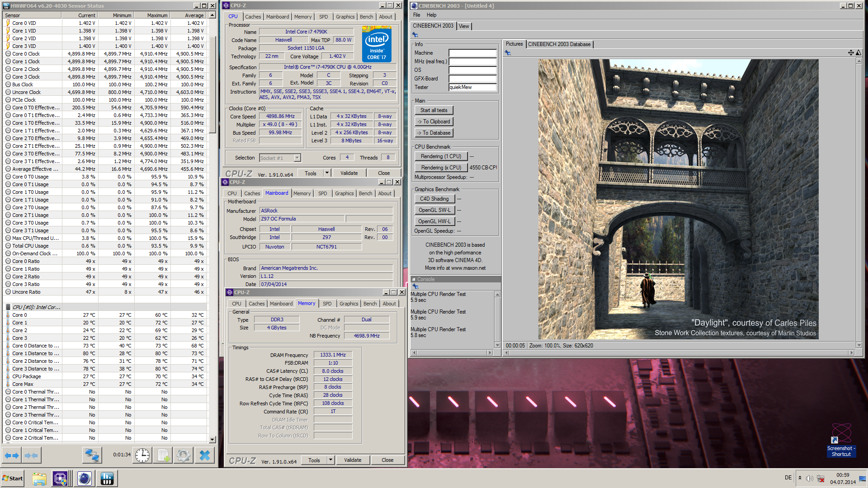
Task: Click the Start button
Action: [13, 479]
